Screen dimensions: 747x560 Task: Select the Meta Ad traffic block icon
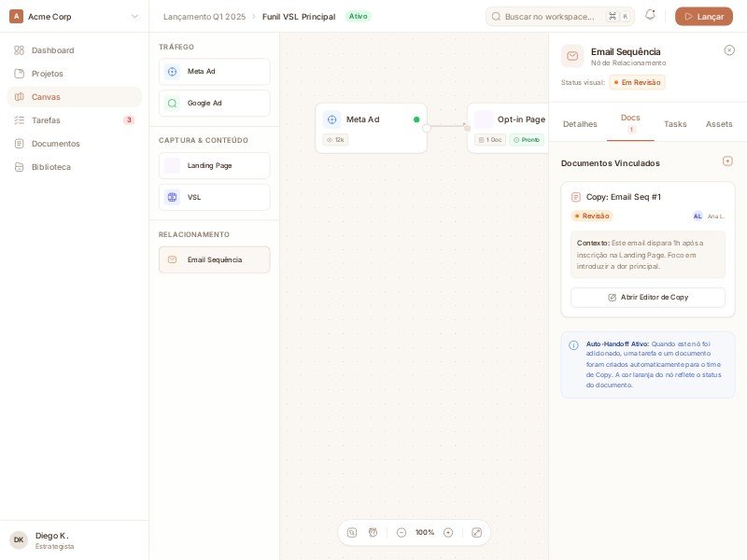tap(172, 72)
